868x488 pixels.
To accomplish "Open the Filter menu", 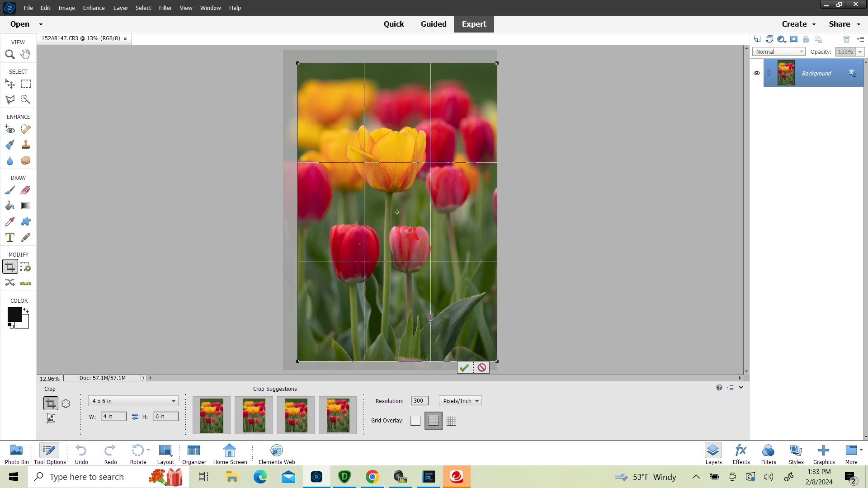I will (165, 8).
